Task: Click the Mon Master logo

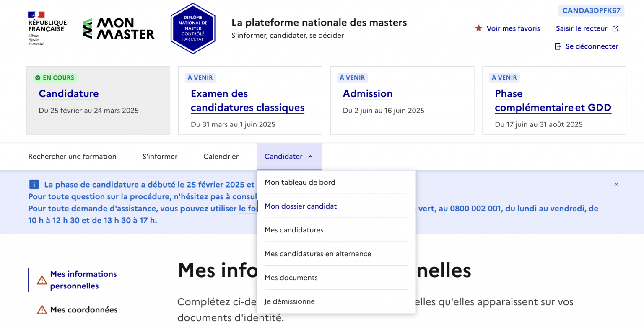Action: (119, 28)
